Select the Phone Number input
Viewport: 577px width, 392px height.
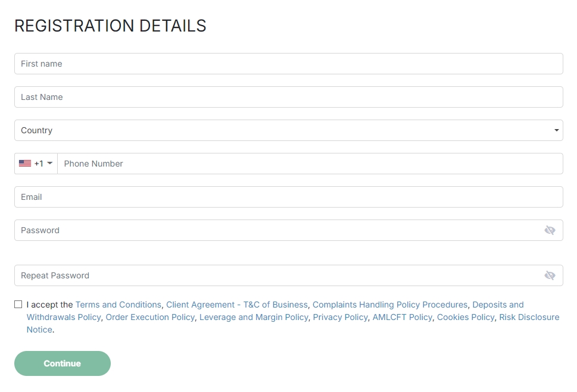(310, 164)
